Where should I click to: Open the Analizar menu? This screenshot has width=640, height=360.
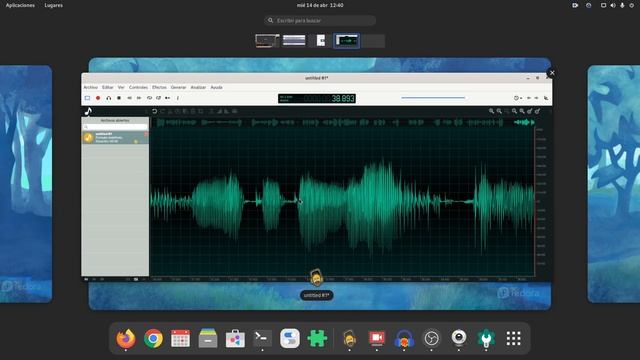[x=198, y=87]
